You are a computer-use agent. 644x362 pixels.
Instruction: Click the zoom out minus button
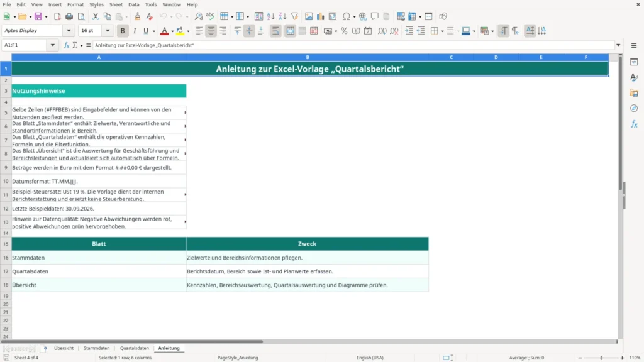pyautogui.click(x=580, y=358)
